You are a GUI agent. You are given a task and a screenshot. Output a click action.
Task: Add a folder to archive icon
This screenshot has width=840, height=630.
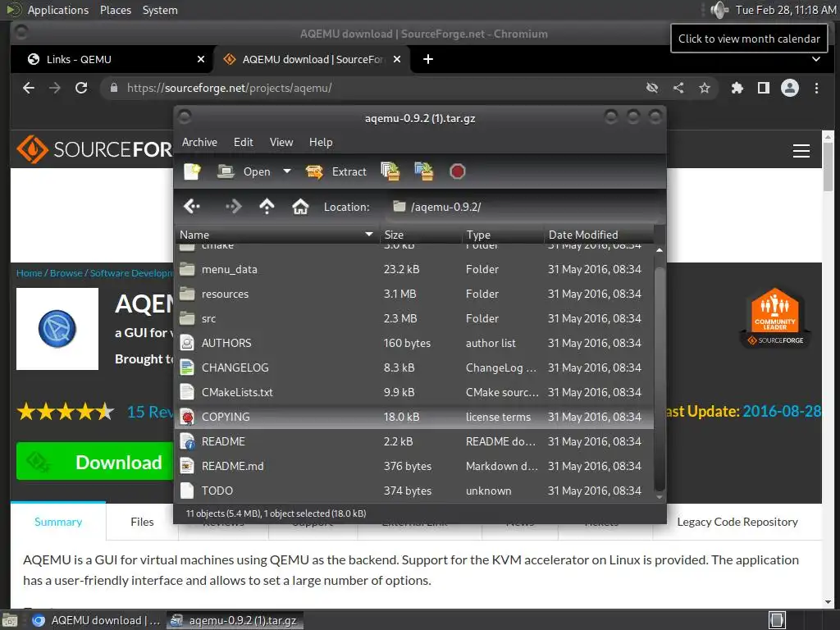424,171
